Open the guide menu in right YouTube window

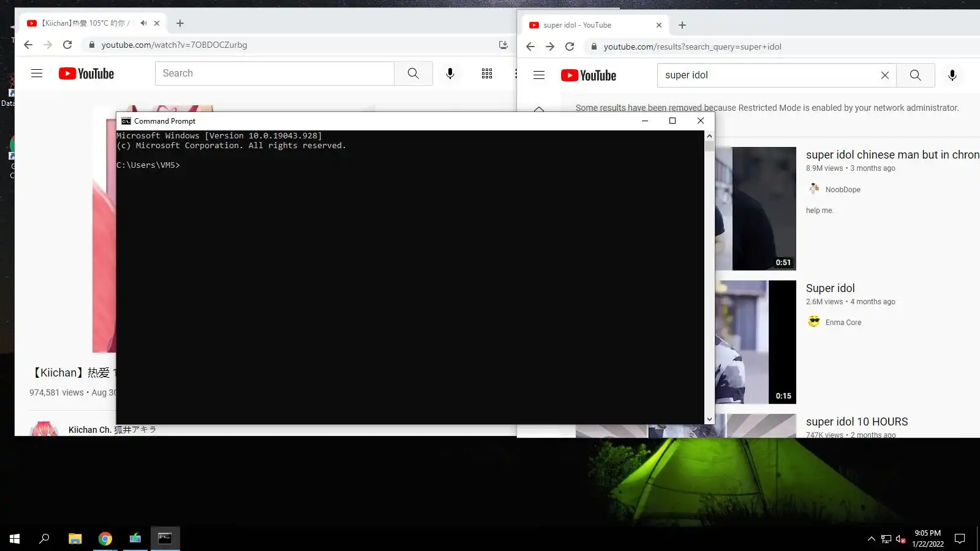point(539,75)
